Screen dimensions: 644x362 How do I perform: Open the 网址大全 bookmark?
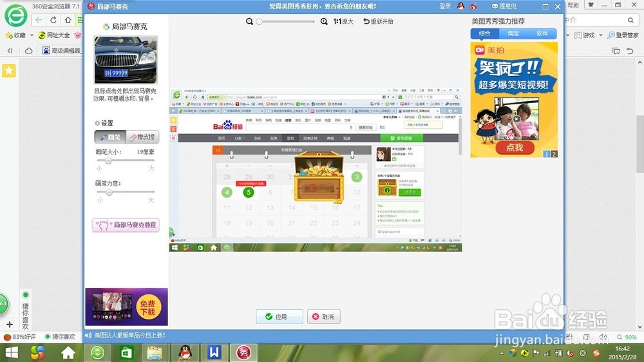pyautogui.click(x=54, y=35)
